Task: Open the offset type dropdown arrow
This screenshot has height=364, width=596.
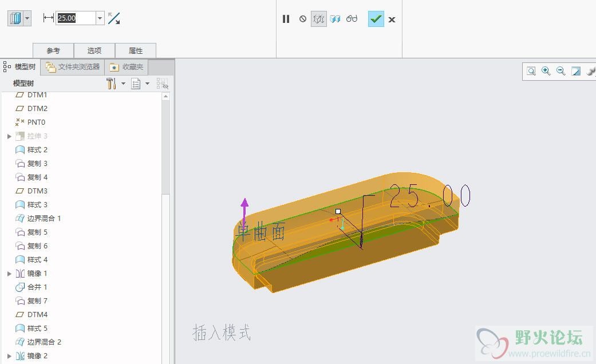Action: [27, 18]
